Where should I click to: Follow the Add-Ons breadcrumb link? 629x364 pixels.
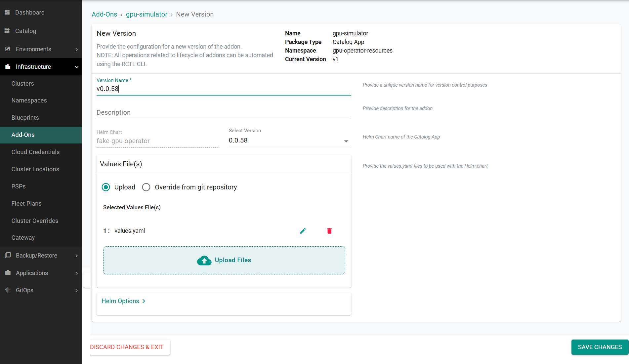pos(104,14)
